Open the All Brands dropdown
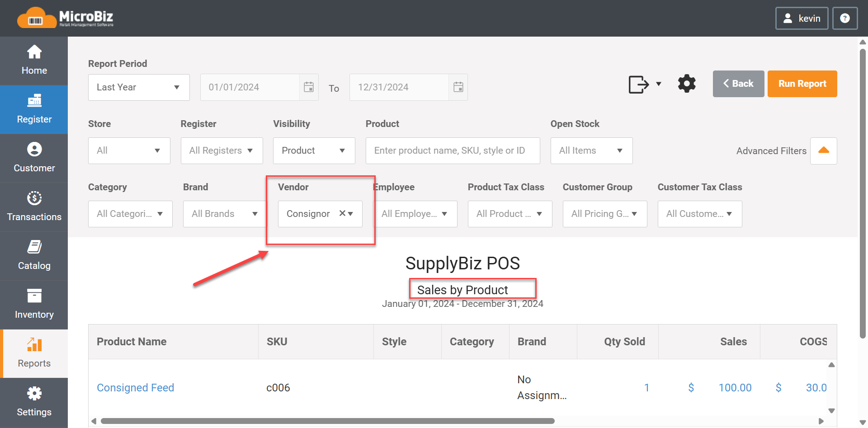 [225, 214]
